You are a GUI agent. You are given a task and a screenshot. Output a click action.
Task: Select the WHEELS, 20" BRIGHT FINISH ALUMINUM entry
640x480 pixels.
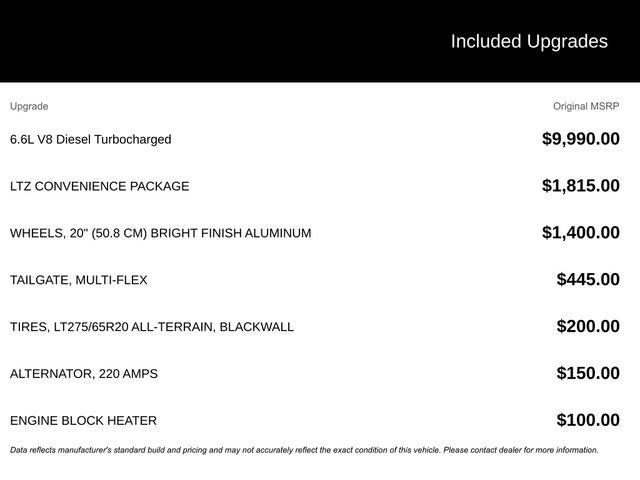tap(160, 233)
